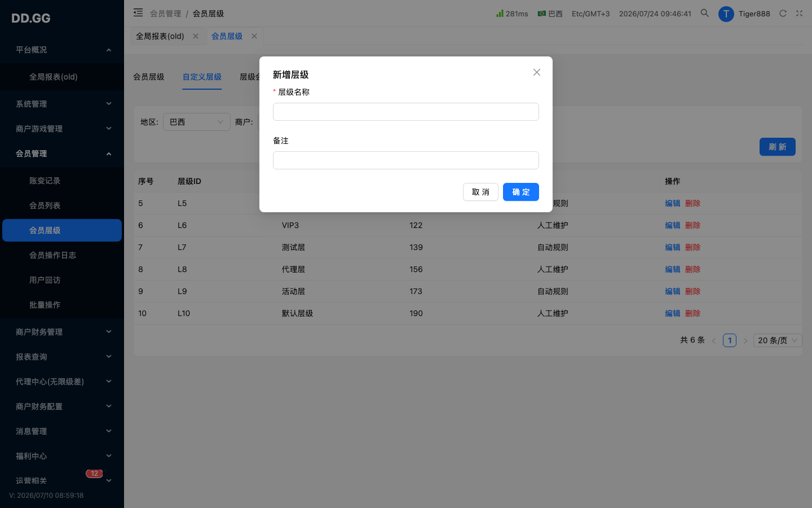Delete the 测试层 row
812x508 pixels.
[x=692, y=247]
